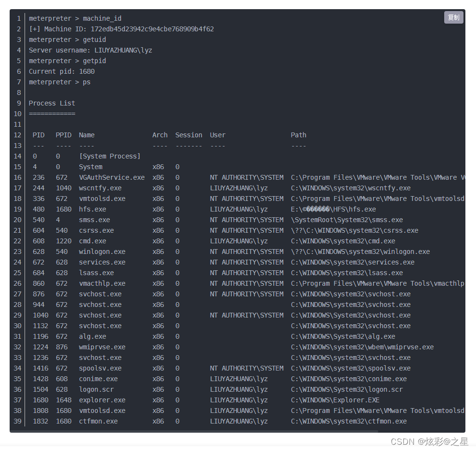Click the 'meterpreter > getpid' line
Viewport: 476px width, 451px height.
click(x=67, y=61)
